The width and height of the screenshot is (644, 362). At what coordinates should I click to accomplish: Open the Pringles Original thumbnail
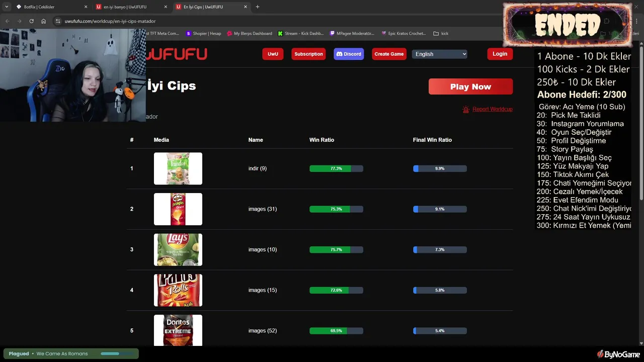178,209
